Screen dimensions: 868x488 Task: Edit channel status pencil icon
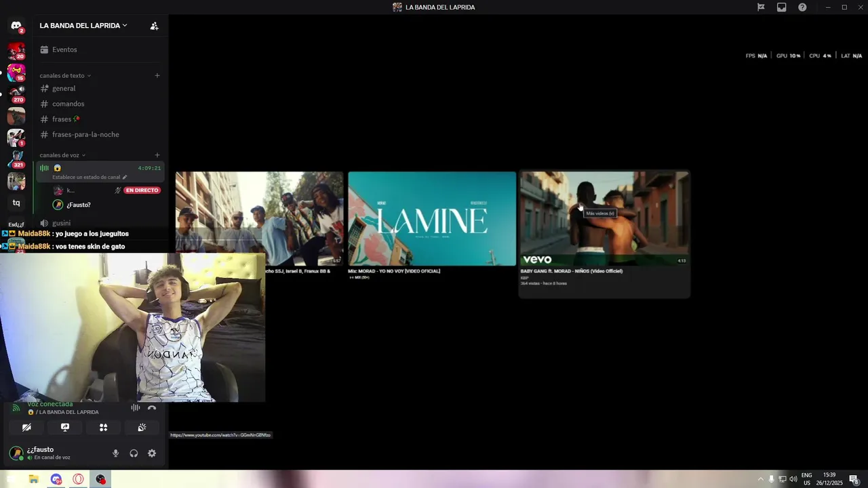click(x=125, y=177)
